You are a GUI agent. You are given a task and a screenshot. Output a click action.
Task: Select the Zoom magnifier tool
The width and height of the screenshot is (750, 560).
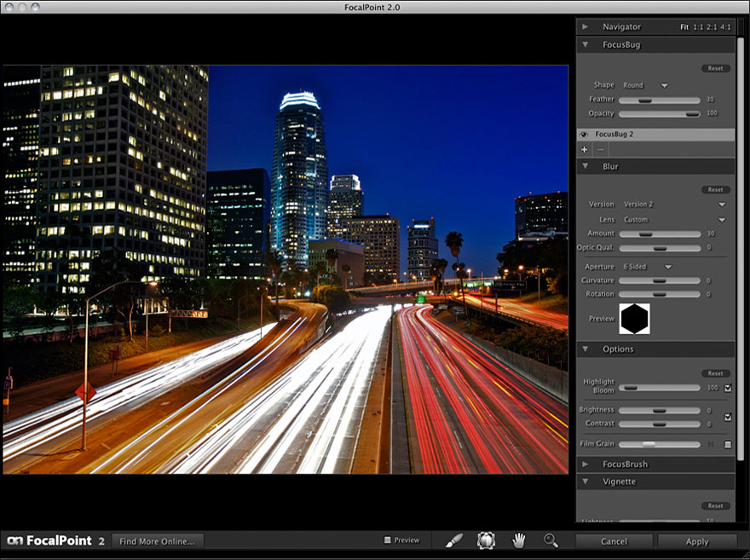[x=551, y=541]
